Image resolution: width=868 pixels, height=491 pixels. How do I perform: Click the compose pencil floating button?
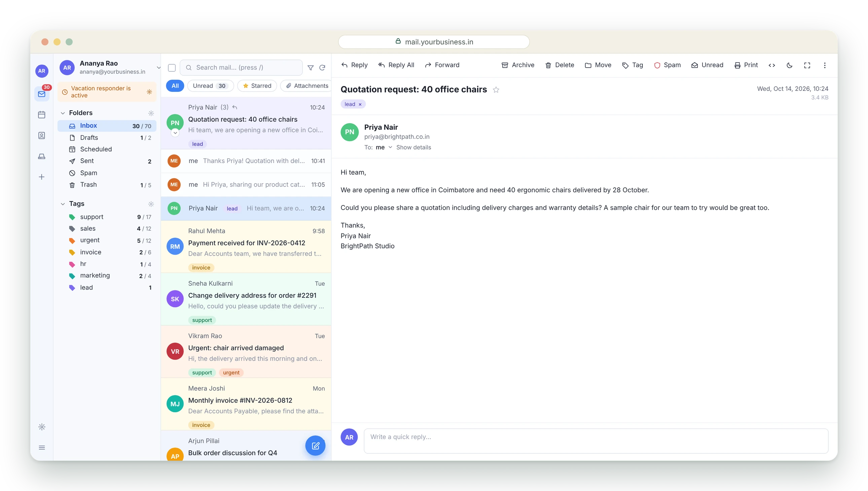tap(315, 446)
